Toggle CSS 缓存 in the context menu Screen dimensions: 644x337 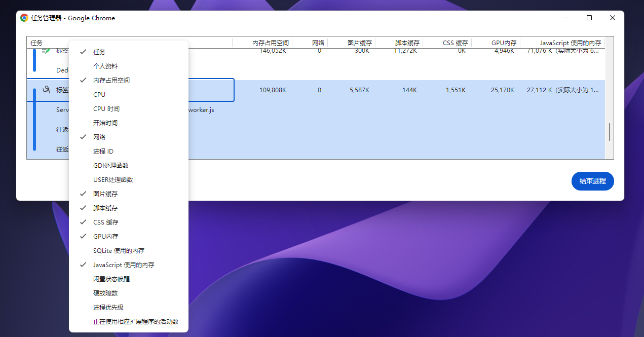(129, 222)
